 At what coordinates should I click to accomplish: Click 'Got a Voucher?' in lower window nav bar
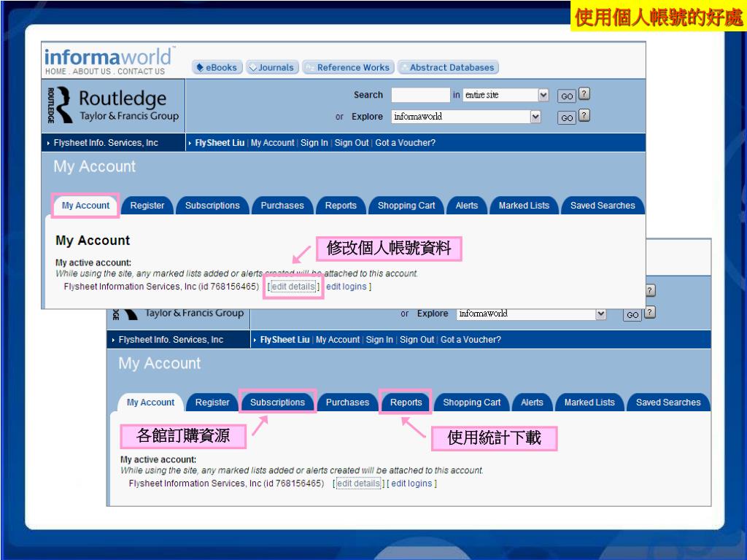click(471, 340)
